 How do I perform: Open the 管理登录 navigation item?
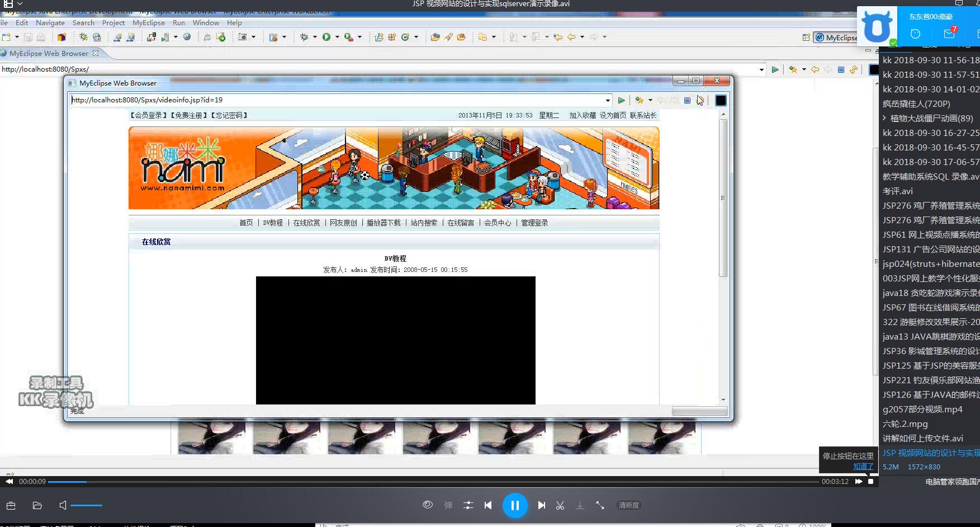point(534,223)
